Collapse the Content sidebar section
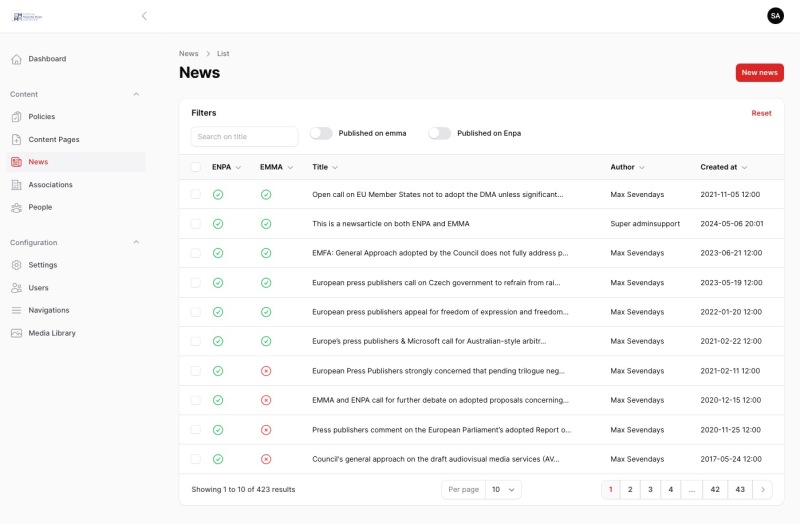The image size is (800, 524). (136, 94)
